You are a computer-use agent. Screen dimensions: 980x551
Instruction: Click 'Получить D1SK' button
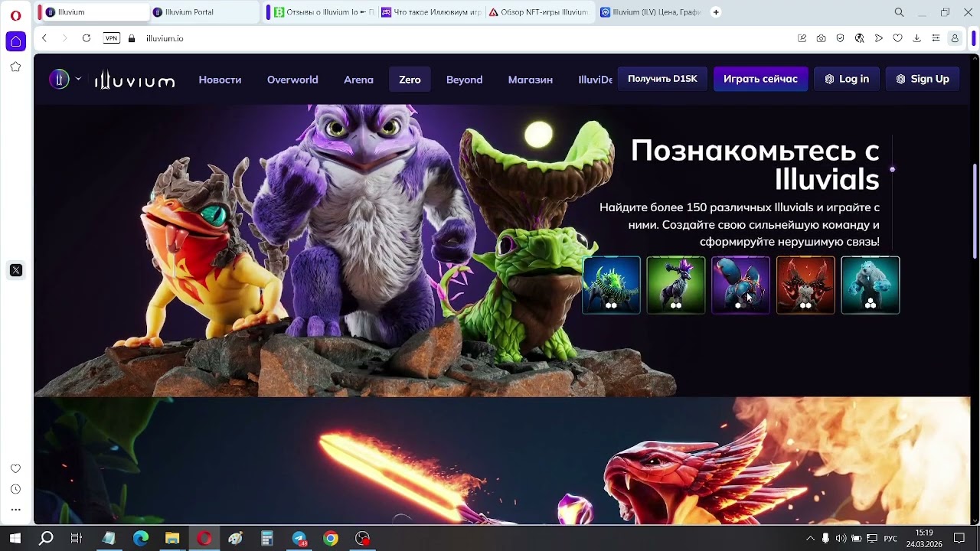(x=662, y=79)
